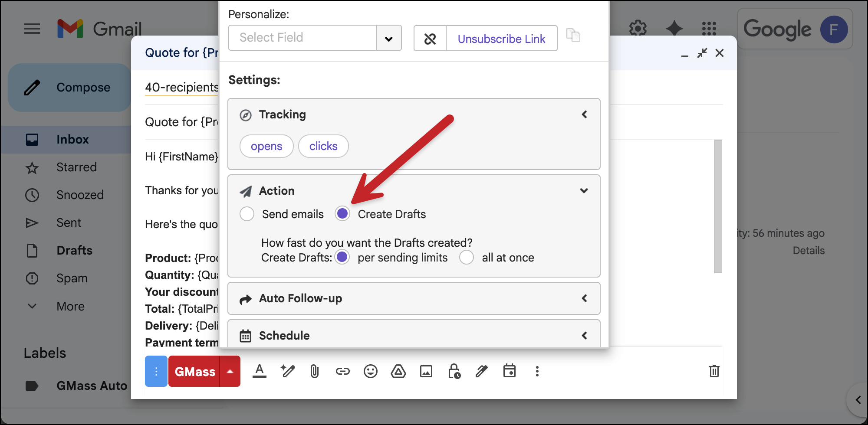The height and width of the screenshot is (425, 868).
Task: Collapse the Action section
Action: [585, 190]
